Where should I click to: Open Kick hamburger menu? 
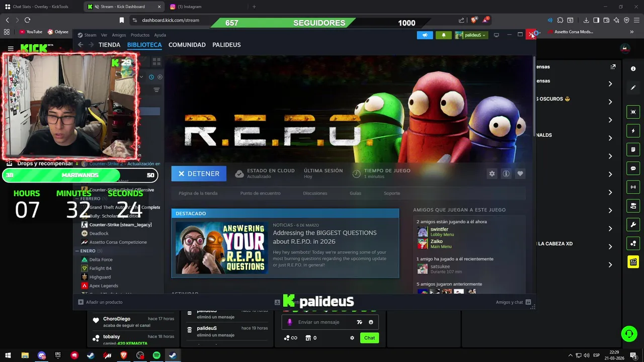click(11, 49)
